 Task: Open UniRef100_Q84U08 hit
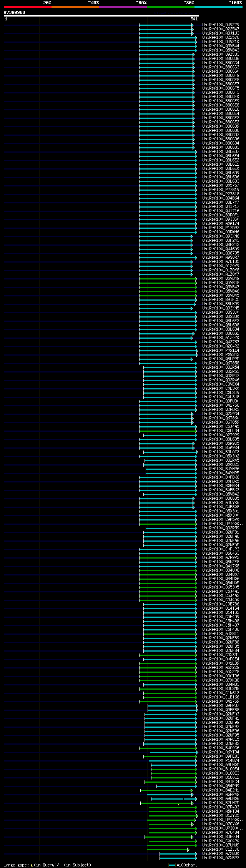[221, 570]
